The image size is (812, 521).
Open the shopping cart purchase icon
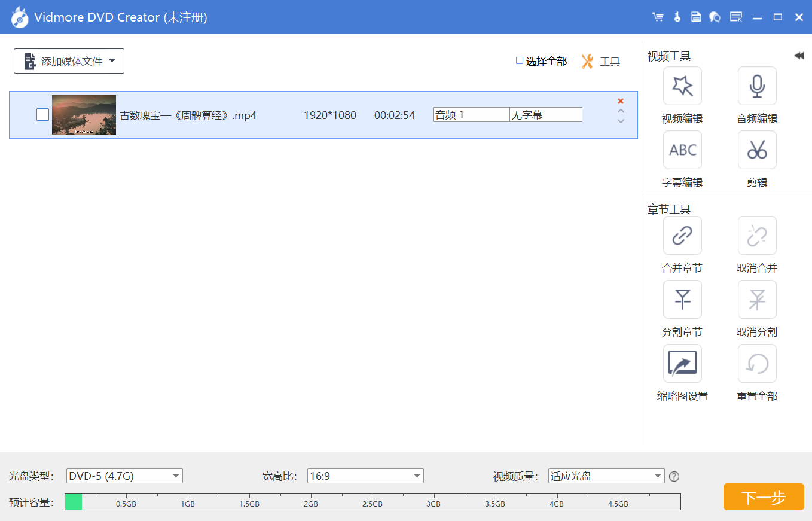coord(658,17)
